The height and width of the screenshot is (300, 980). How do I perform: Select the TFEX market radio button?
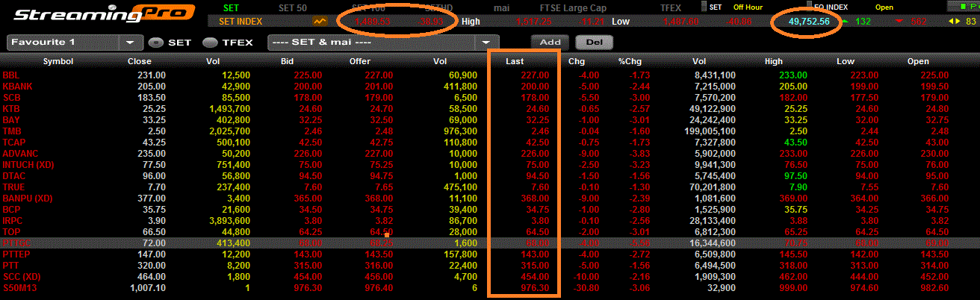[x=211, y=43]
